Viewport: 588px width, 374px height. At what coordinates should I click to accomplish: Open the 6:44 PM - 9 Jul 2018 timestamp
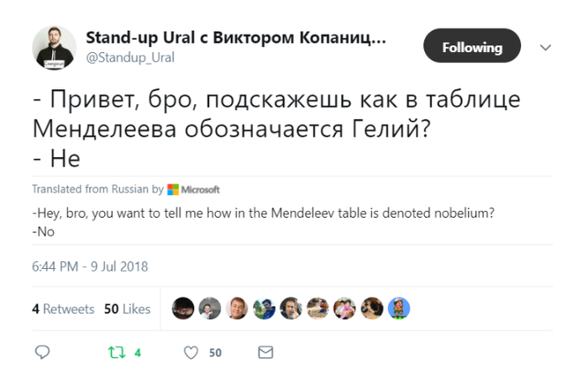[90, 266]
